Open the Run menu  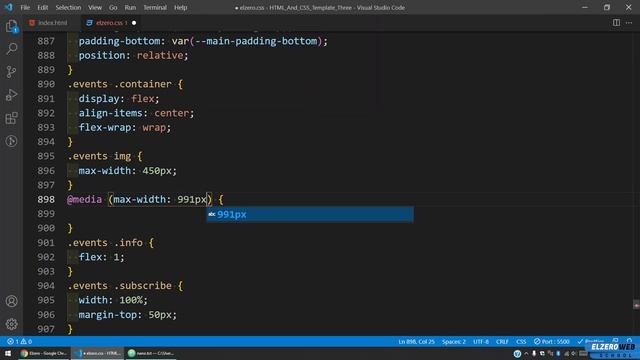point(130,7)
